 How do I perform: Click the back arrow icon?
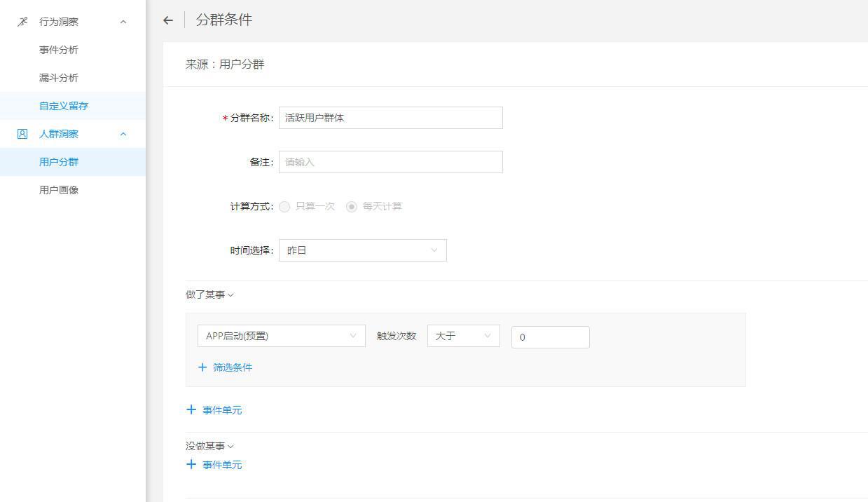(x=168, y=20)
